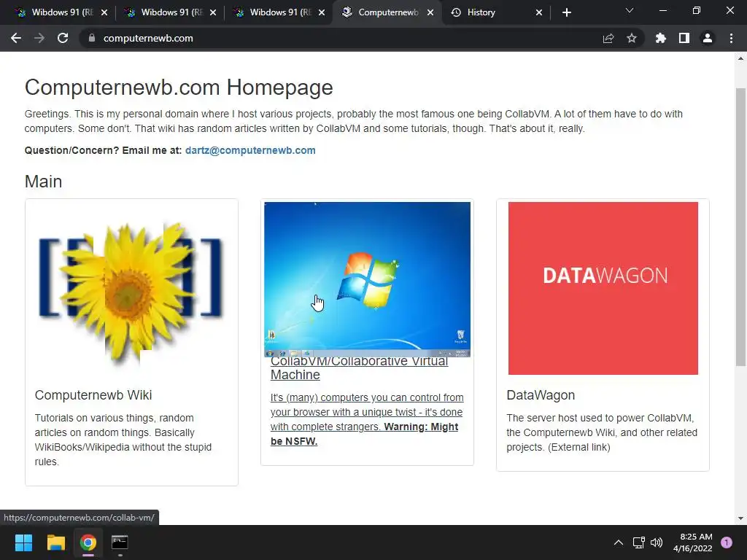
Task: Click the scrollbar down arrow
Action: coord(740,518)
